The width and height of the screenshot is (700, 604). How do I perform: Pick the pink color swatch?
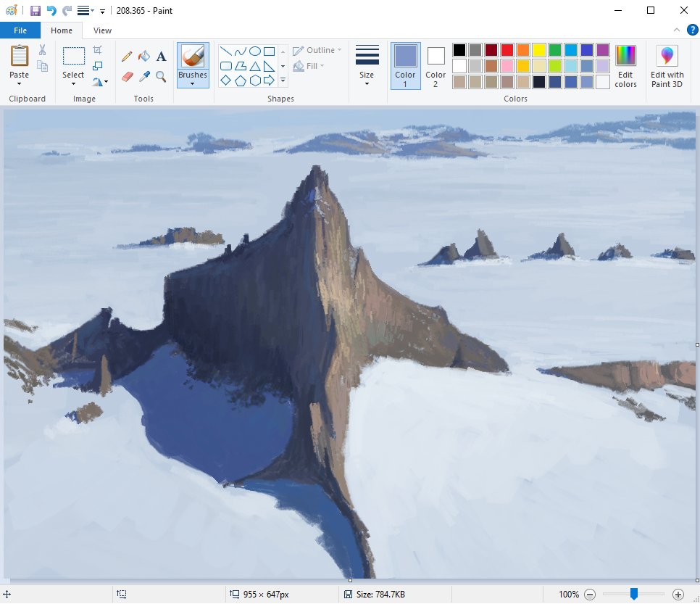click(x=507, y=66)
